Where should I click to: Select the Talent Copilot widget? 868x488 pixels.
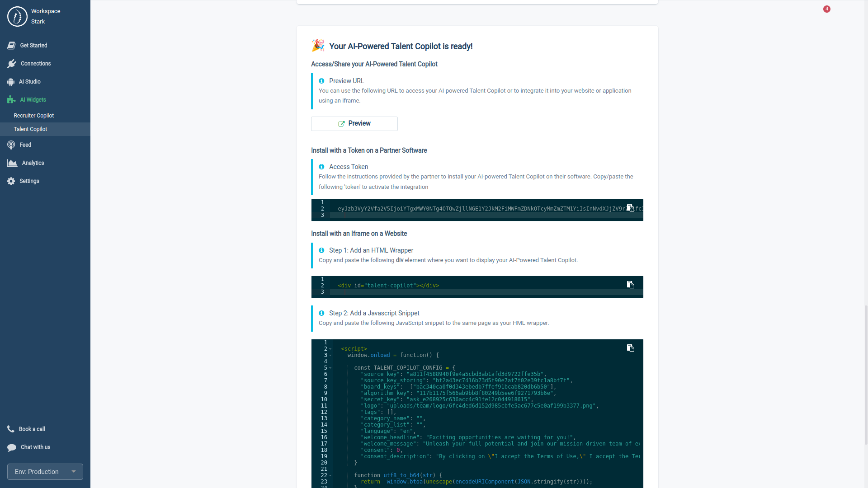[x=30, y=129]
